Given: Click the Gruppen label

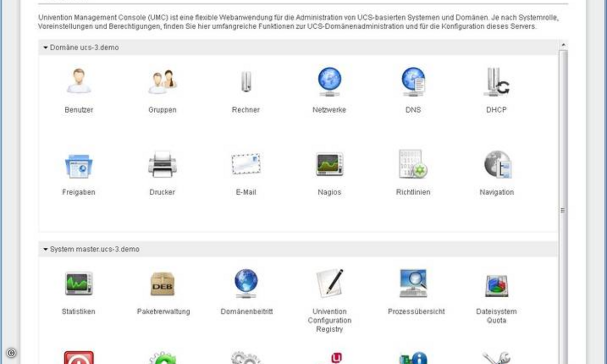Looking at the screenshot, I should [x=162, y=110].
